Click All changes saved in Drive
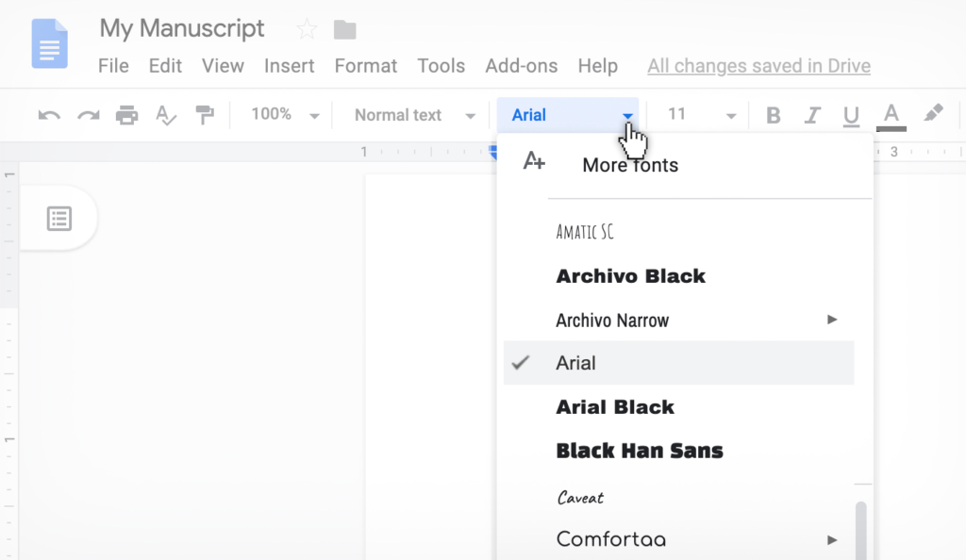 tap(758, 66)
